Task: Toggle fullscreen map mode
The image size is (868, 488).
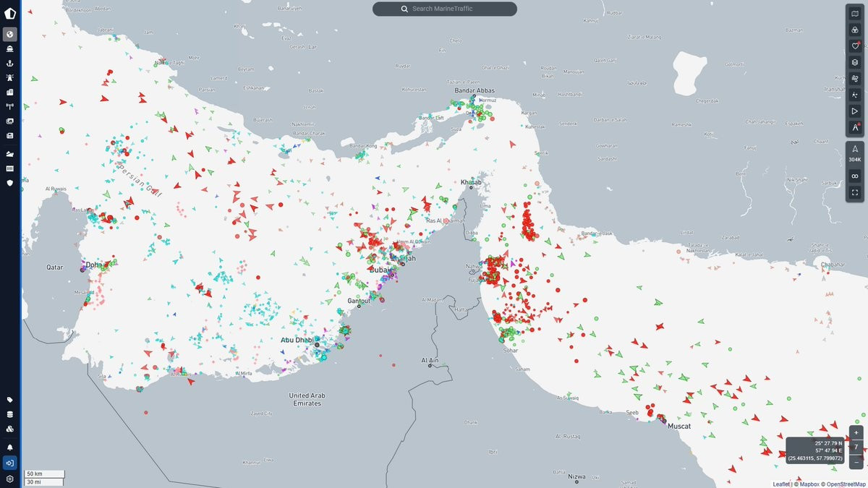Action: pyautogui.click(x=854, y=193)
